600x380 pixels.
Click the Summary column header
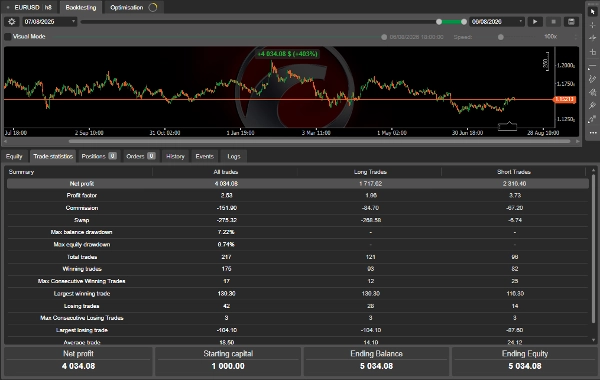(21, 172)
